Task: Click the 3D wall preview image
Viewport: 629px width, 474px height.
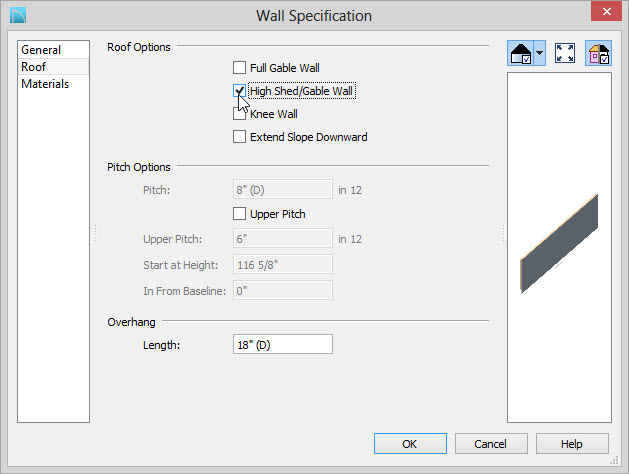Action: click(x=559, y=244)
